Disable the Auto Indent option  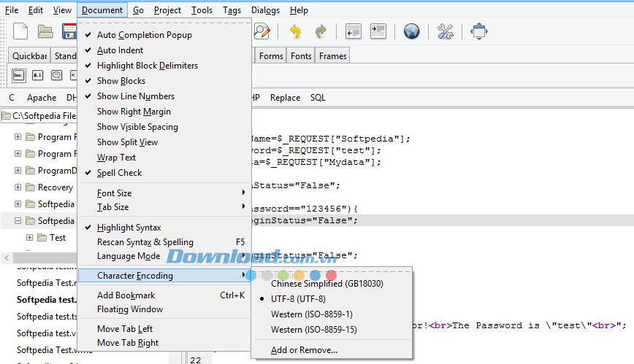[120, 50]
